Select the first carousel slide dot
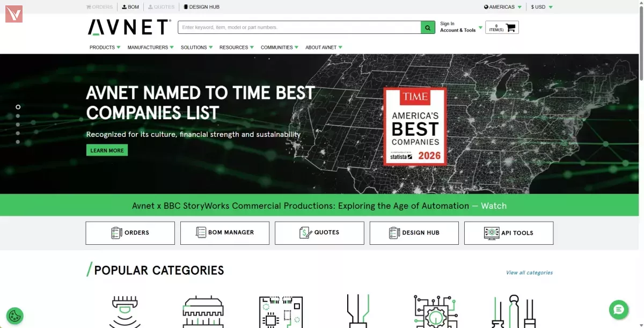644x328 pixels. coord(18,107)
